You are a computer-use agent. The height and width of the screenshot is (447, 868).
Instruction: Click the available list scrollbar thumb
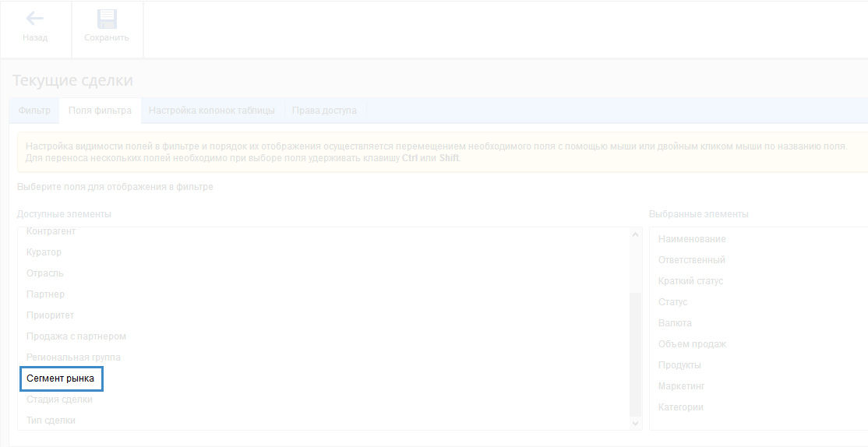(635, 354)
